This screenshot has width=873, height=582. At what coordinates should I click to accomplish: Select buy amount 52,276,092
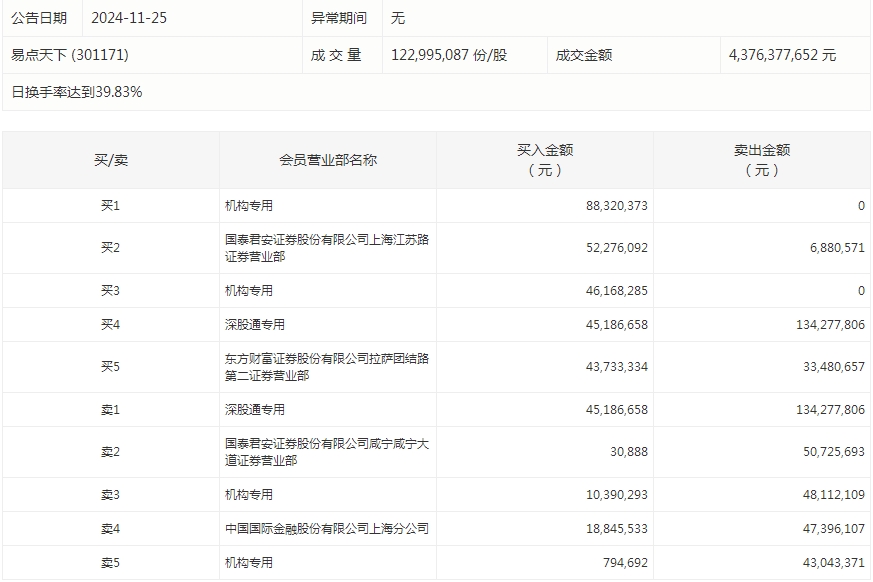(x=616, y=247)
